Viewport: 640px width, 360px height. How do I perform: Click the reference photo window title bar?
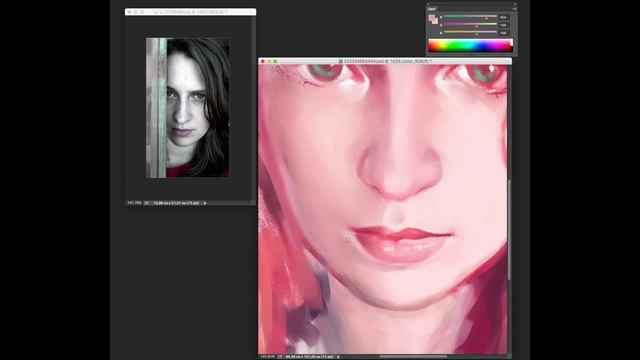[x=191, y=12]
